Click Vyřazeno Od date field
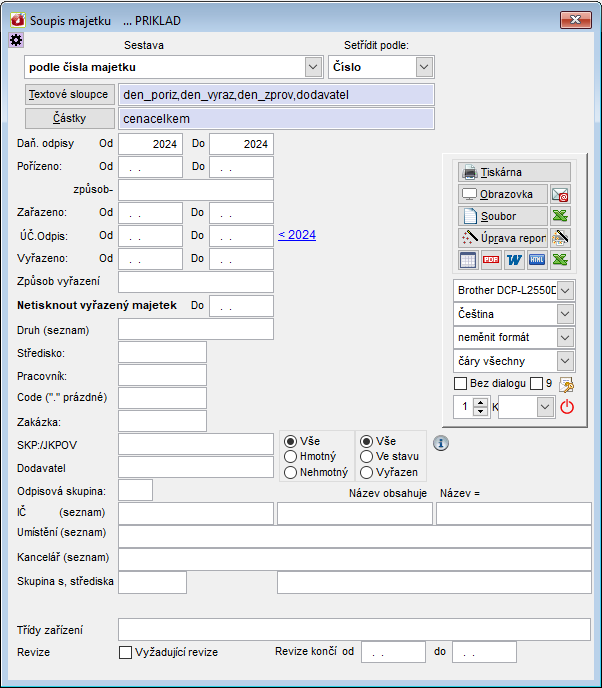Screen dimensions: 602x688 [x=150, y=259]
